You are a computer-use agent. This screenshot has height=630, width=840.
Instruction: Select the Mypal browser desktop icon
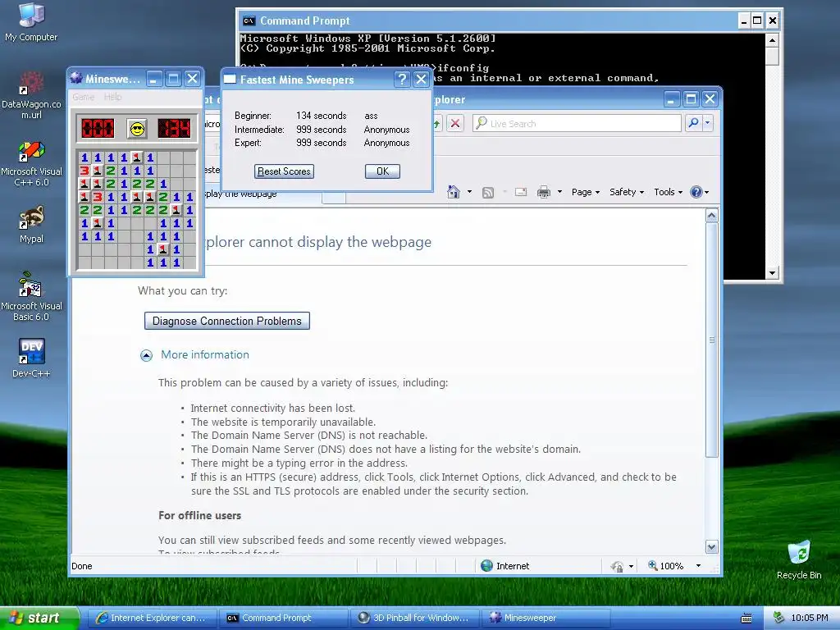31,224
